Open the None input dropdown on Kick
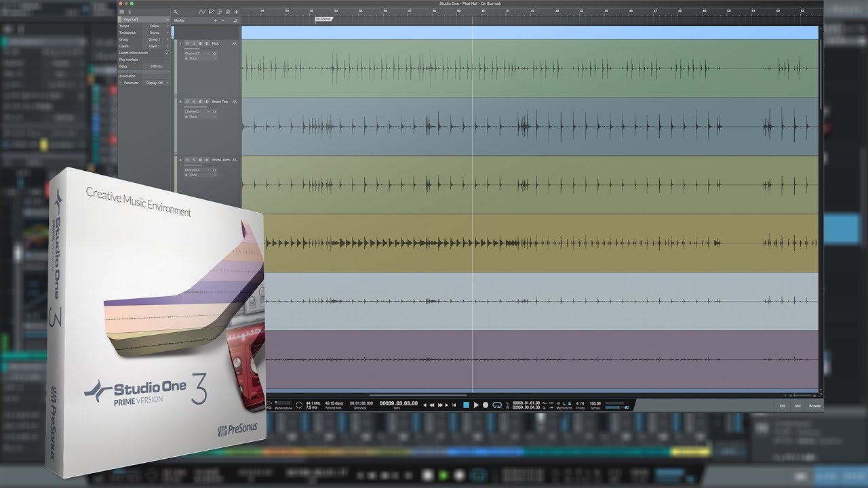Viewport: 868px width, 488px height. [x=201, y=58]
